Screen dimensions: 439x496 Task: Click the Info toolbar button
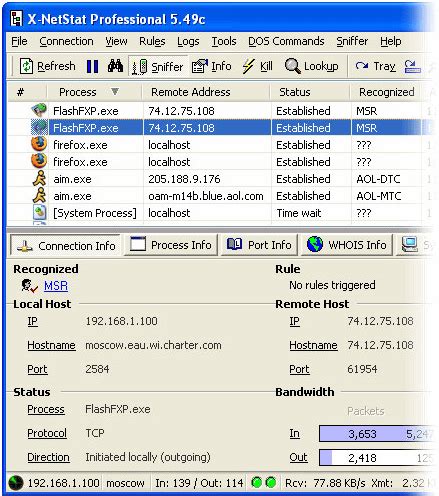[212, 66]
